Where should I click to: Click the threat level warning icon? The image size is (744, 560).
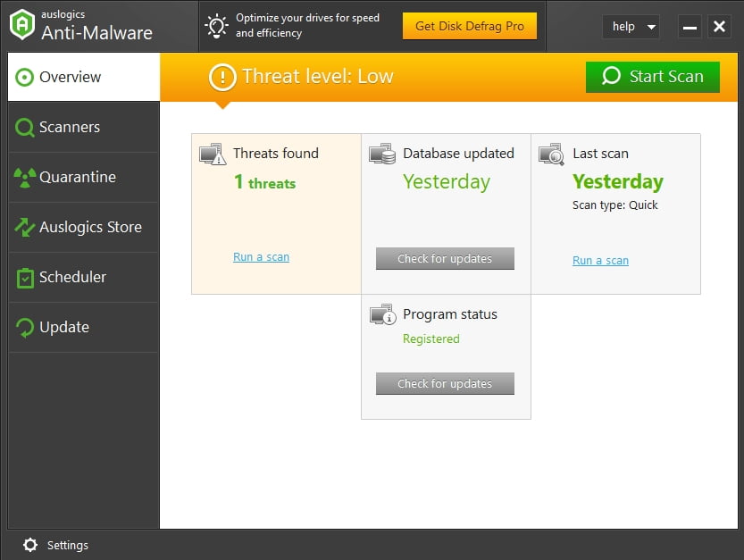coord(222,78)
